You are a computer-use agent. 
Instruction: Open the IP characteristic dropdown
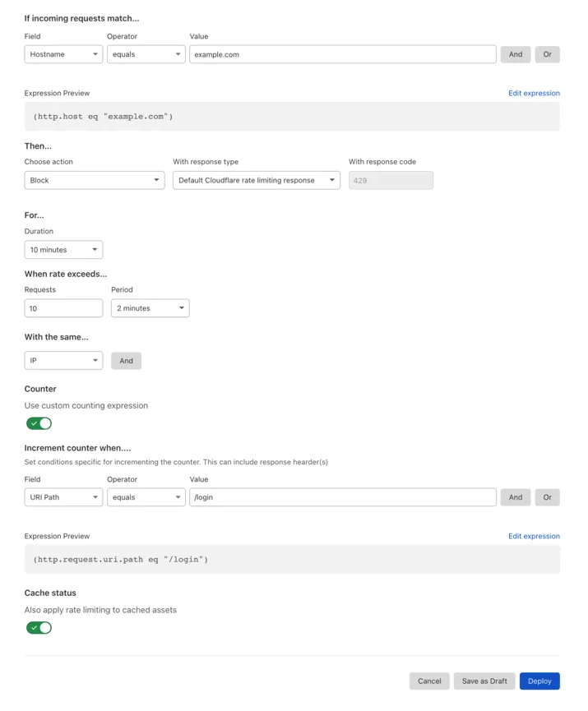point(63,361)
